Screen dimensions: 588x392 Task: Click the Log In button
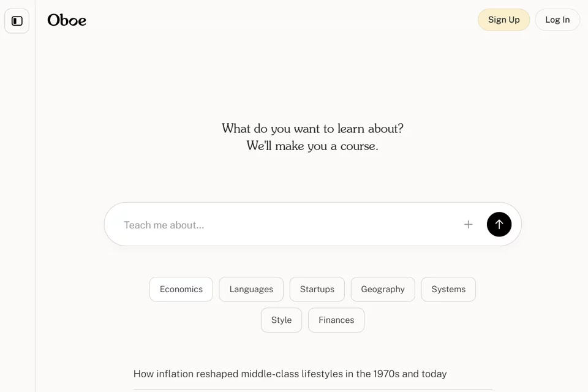click(x=557, y=20)
